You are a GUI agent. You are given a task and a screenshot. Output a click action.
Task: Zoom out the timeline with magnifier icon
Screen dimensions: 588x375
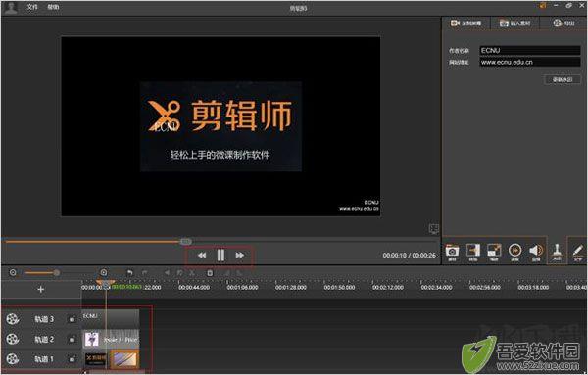click(x=13, y=273)
